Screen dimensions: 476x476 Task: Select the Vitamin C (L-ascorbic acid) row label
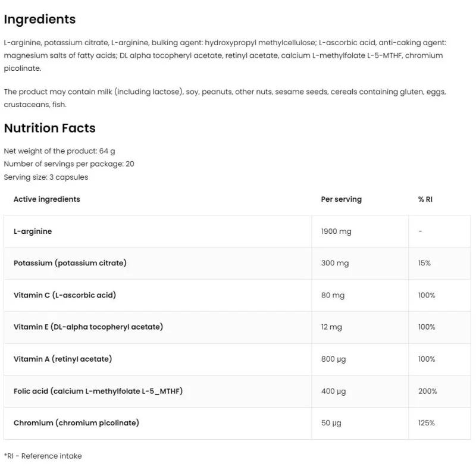click(x=65, y=295)
